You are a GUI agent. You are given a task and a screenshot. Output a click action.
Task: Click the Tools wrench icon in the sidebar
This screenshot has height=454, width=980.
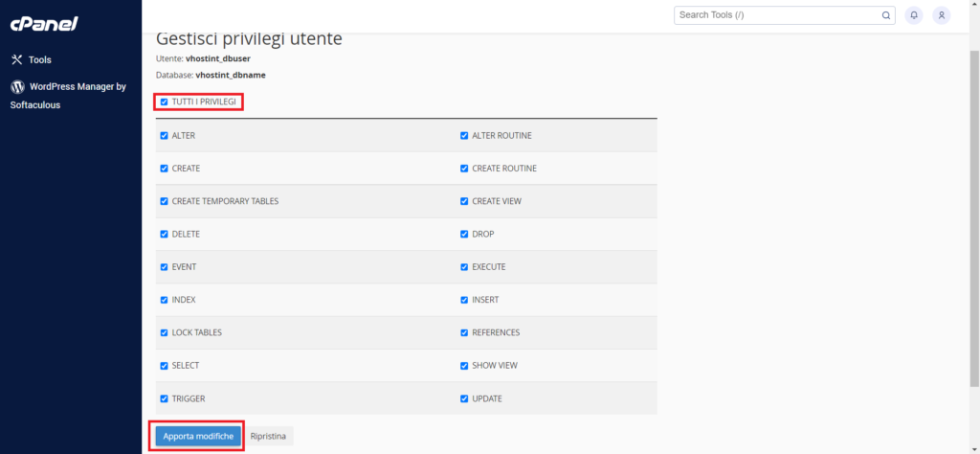17,60
